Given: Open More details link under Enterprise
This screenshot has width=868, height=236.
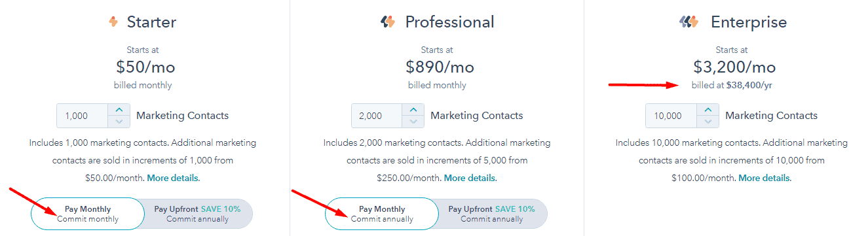Looking at the screenshot, I should tap(765, 178).
